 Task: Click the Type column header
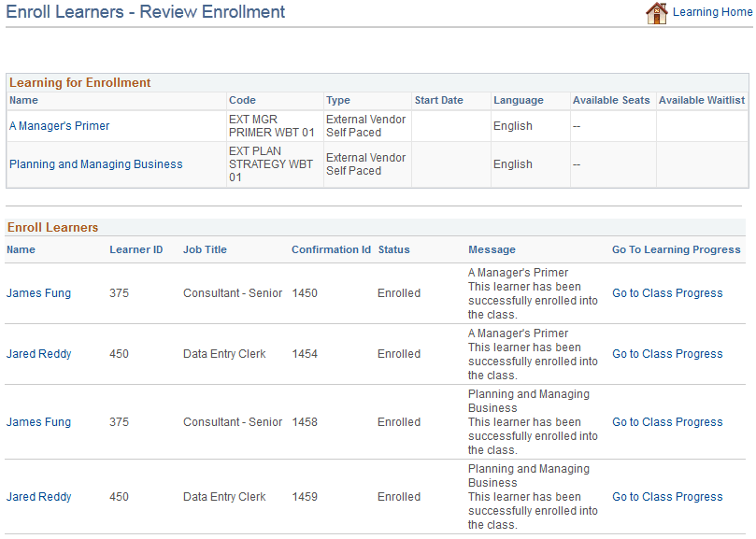click(x=336, y=100)
